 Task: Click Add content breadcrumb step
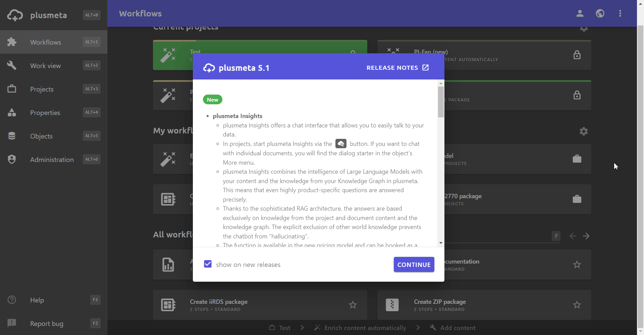[453, 328]
